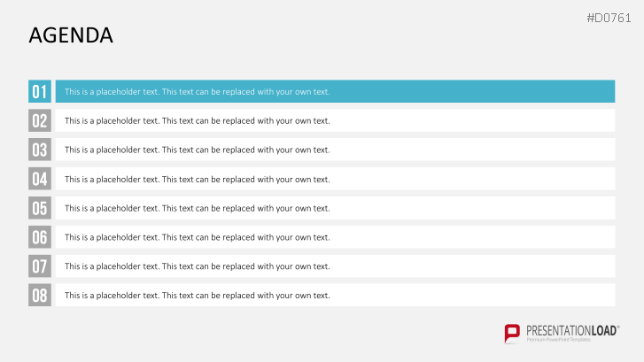Select the last agenda row text bar
Viewport: 644px width, 362px height.
(x=335, y=295)
